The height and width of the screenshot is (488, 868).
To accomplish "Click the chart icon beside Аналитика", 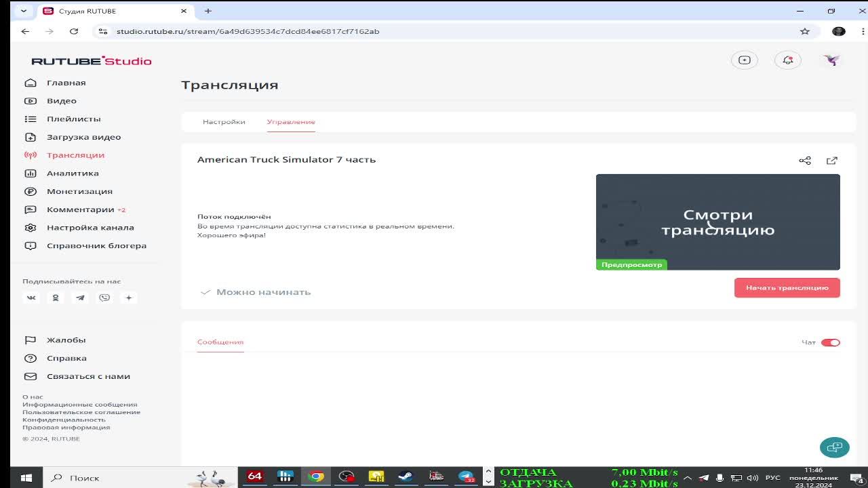I will tap(30, 174).
